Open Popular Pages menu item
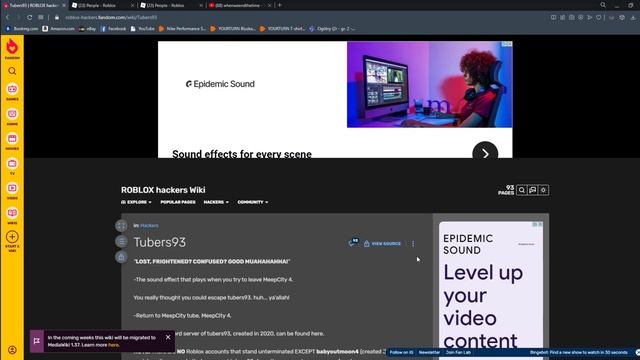Image resolution: width=640 pixels, height=360 pixels. click(x=178, y=202)
